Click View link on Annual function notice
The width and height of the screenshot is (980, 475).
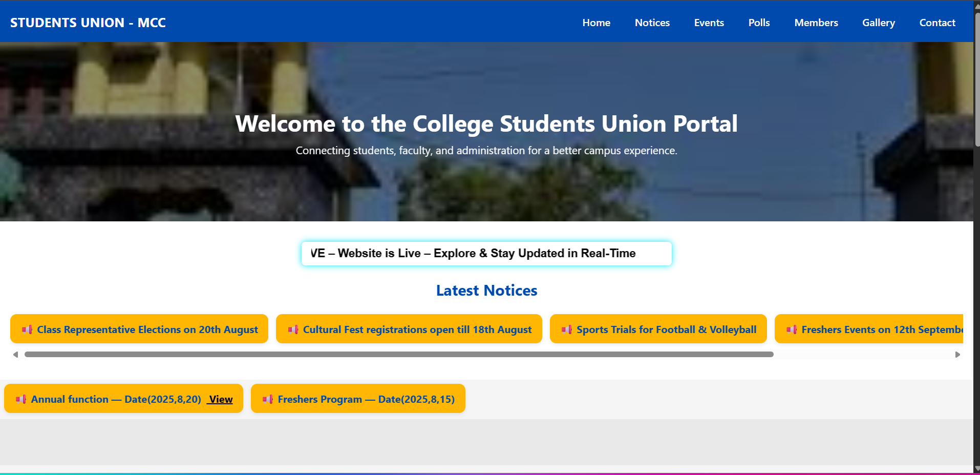tap(221, 399)
